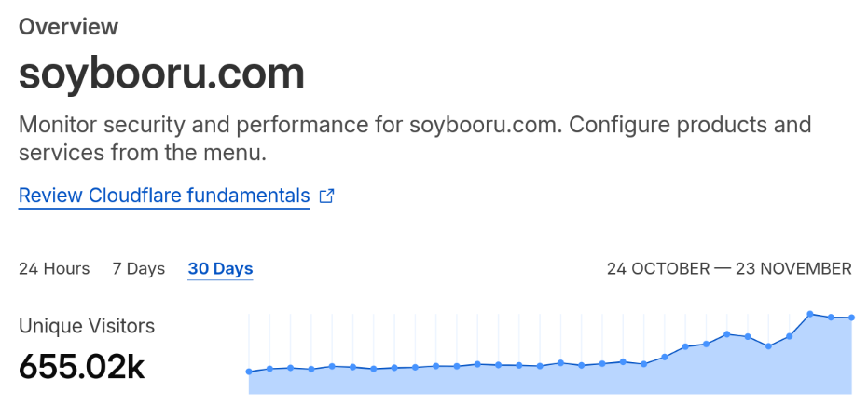This screenshot has height=406, width=868.
Task: Click the shaded area under the visitors line
Action: 559,380
